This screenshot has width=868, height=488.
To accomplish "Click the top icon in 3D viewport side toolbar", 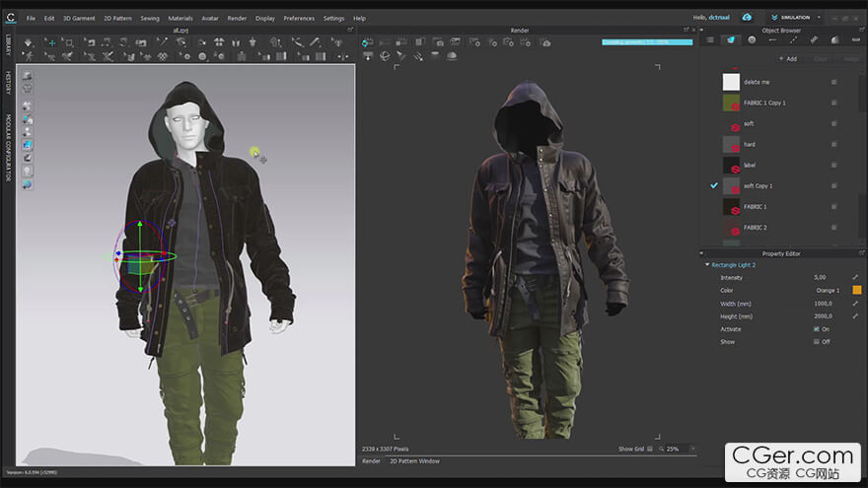I will (28, 76).
